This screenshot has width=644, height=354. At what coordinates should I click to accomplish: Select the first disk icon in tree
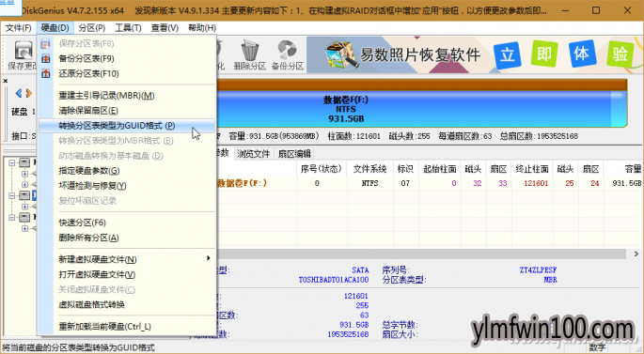(x=24, y=162)
